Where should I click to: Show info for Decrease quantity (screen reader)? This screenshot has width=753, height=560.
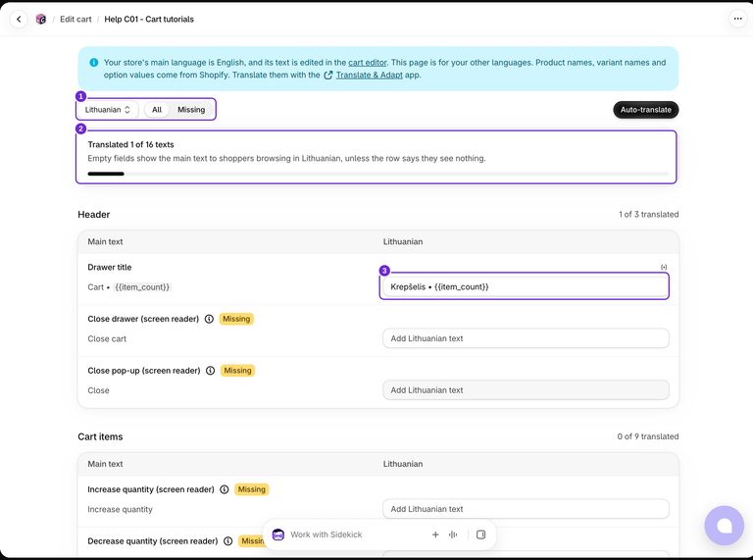click(228, 541)
